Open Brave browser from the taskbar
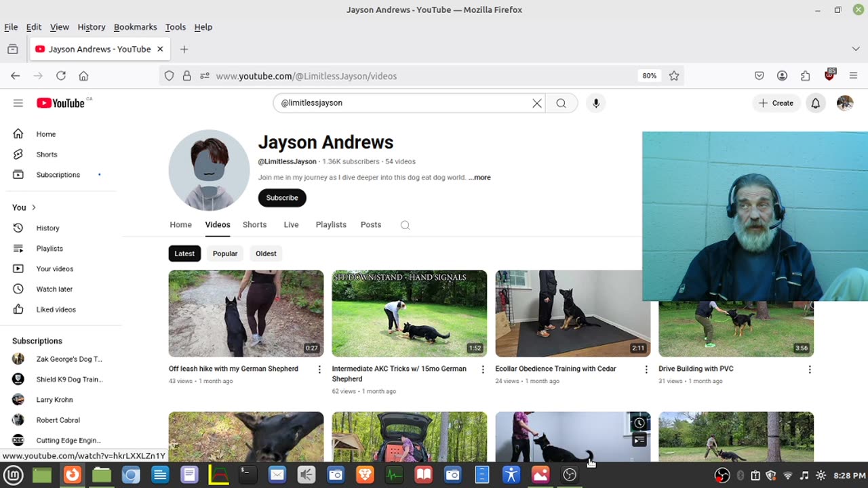Image resolution: width=868 pixels, height=488 pixels. (x=365, y=475)
